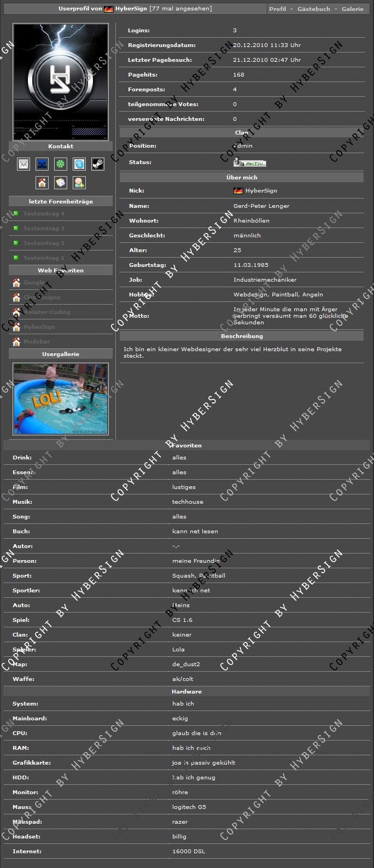Click the HyberSign avatar image

point(61,81)
